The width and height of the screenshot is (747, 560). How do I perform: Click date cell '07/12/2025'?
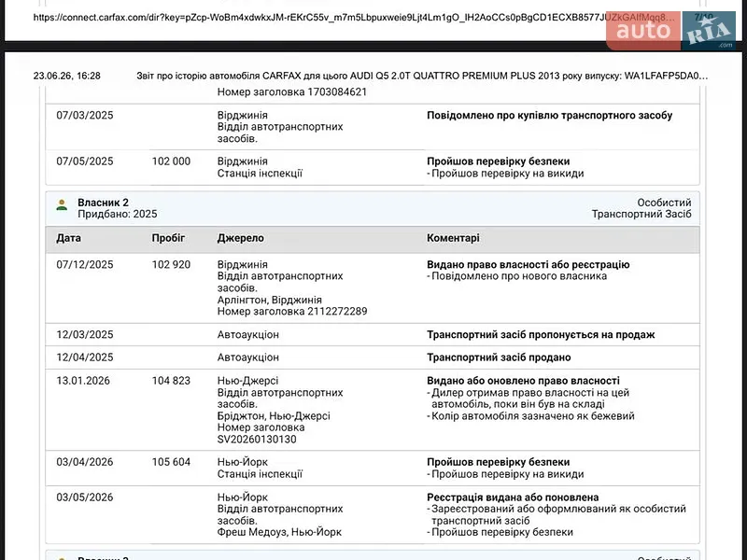point(85,265)
